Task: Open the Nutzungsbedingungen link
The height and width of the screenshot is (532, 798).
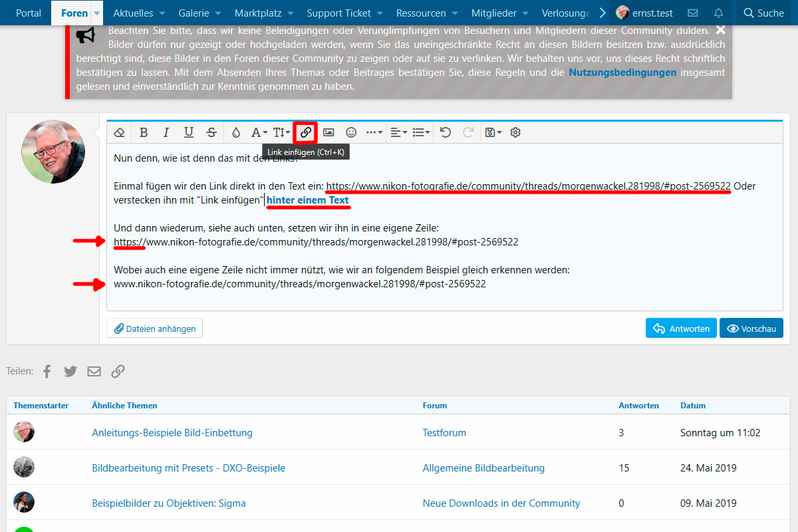Action: click(622, 72)
